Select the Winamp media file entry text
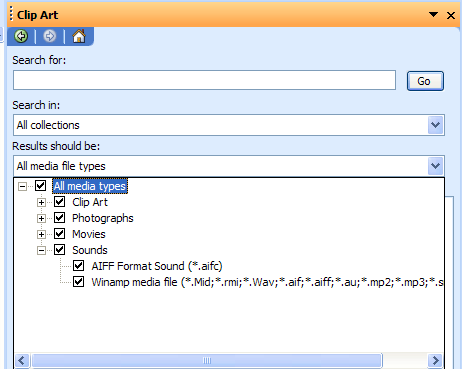Viewport: 462px width, 369px height. point(267,282)
